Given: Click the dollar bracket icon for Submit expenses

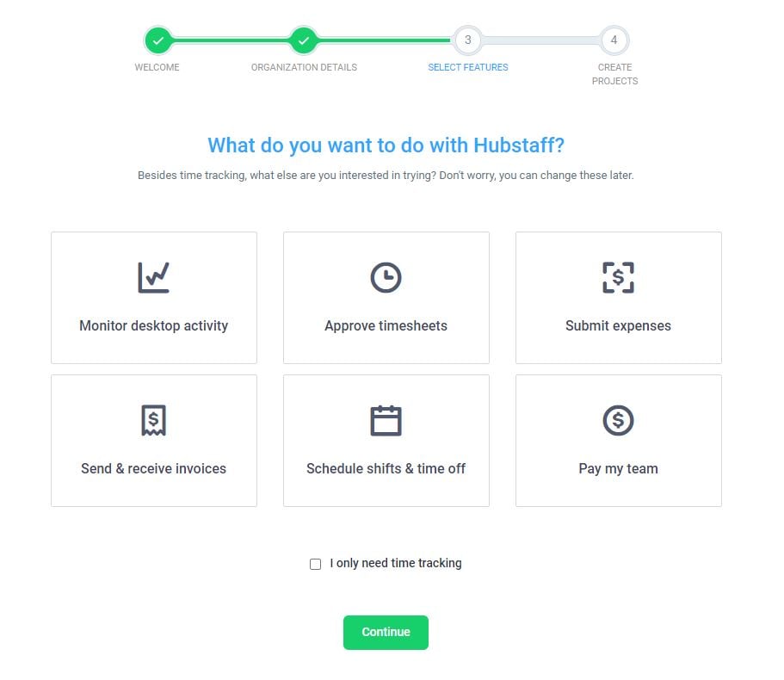Looking at the screenshot, I should pos(618,277).
